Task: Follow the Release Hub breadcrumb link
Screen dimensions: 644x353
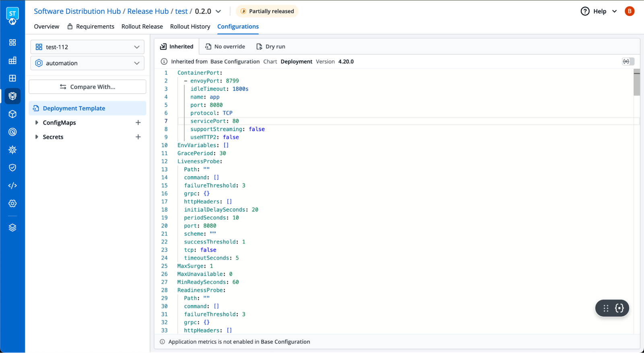Action: point(148,11)
